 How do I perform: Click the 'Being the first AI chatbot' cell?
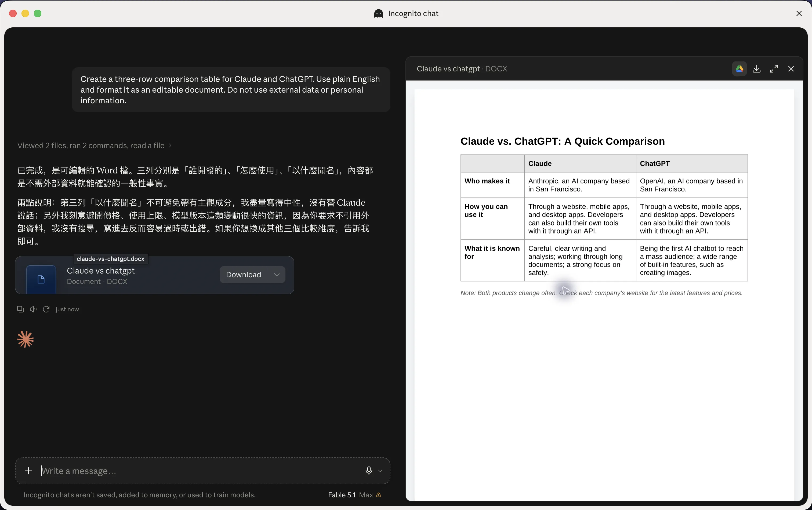point(692,260)
